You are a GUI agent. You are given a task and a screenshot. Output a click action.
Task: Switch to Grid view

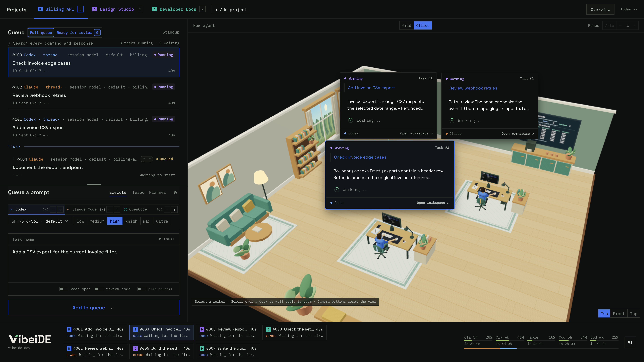pos(407,25)
